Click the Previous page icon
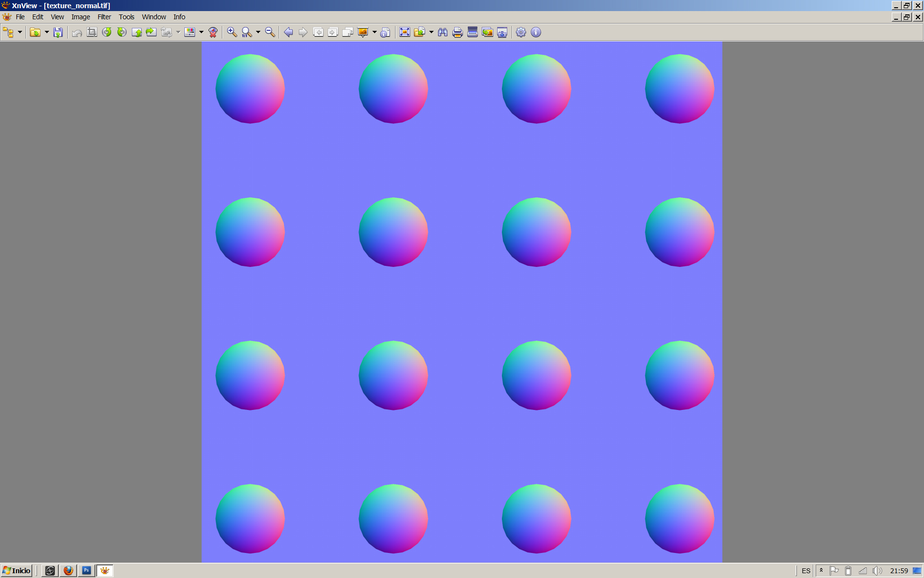This screenshot has height=578, width=924. pyautogui.click(x=318, y=32)
